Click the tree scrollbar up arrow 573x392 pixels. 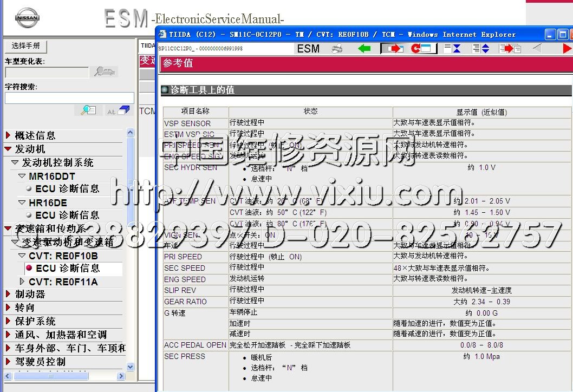pyautogui.click(x=131, y=133)
